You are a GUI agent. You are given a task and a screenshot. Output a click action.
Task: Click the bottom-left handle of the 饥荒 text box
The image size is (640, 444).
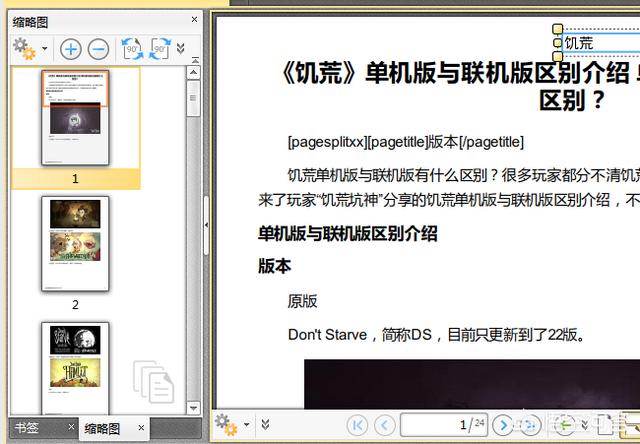(558, 56)
